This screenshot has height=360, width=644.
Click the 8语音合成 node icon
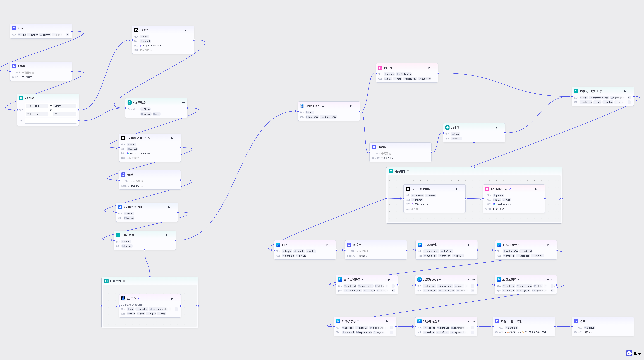118,235
